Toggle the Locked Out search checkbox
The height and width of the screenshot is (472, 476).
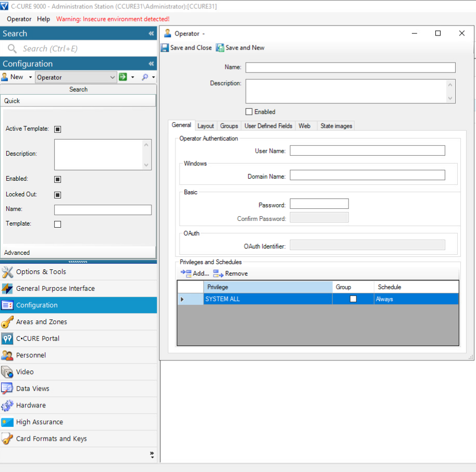pos(58,195)
